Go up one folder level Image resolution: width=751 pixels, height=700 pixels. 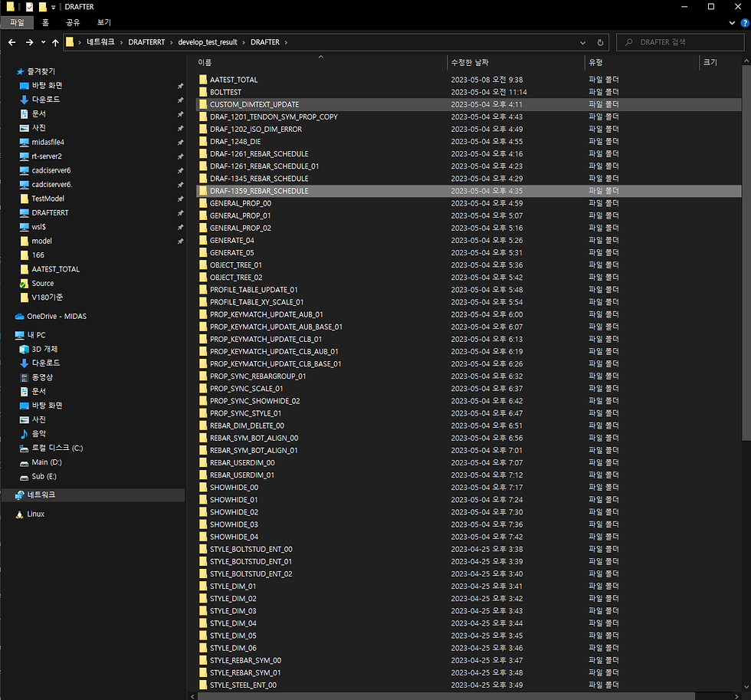55,42
